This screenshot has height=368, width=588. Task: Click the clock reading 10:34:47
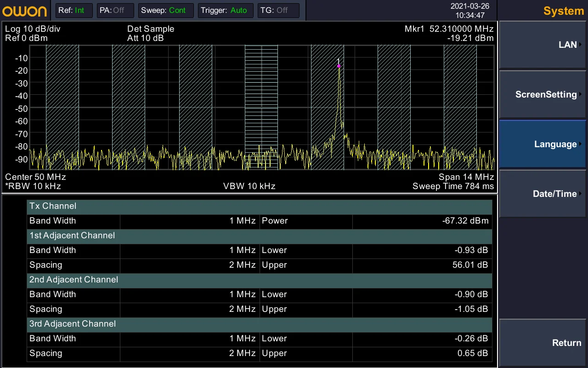pyautogui.click(x=470, y=15)
